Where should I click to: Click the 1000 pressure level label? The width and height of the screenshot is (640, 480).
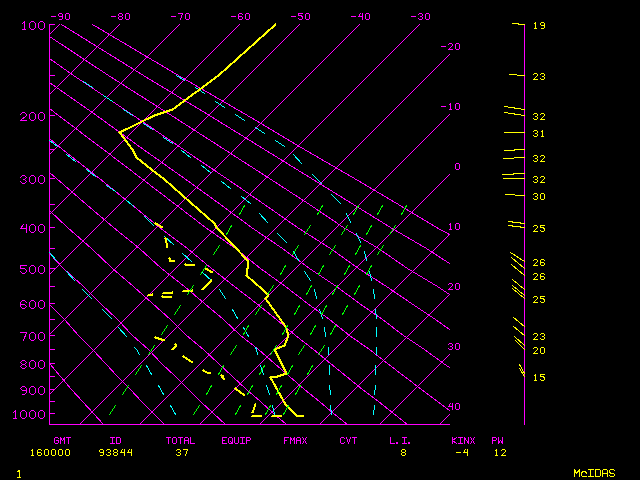point(32,415)
